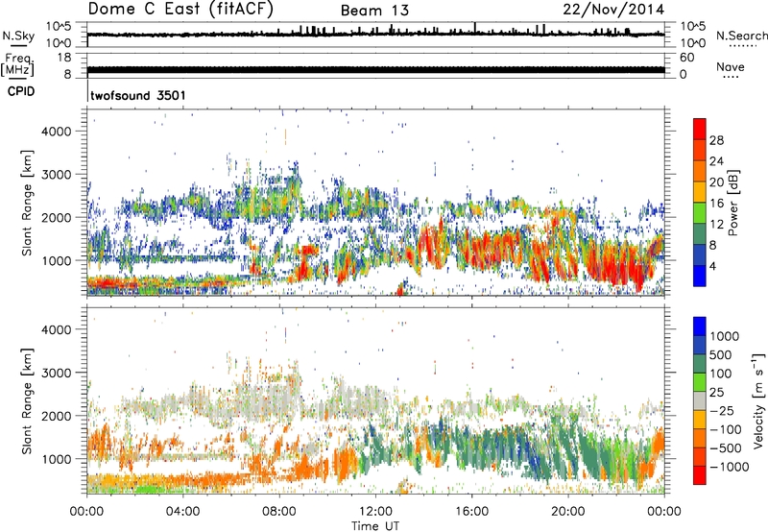Image resolution: width=768 pixels, height=532 pixels.
Task: Click the '12:00' time tick label
Action: pos(375,512)
